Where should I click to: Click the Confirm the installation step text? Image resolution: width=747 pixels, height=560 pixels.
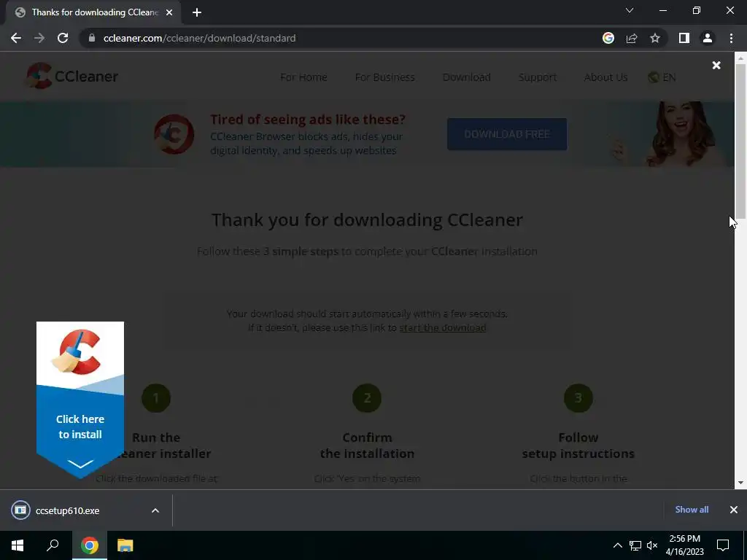point(368,446)
